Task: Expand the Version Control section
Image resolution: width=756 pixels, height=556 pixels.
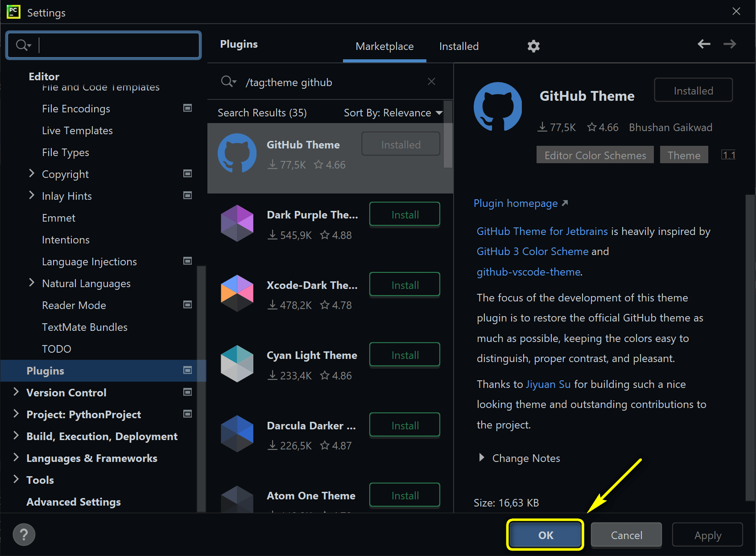Action: point(16,391)
